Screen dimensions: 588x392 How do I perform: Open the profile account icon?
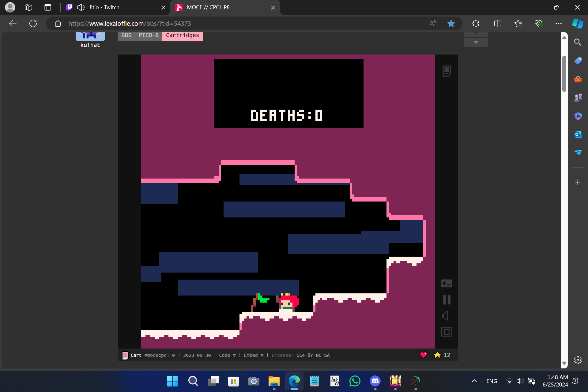coord(10,7)
